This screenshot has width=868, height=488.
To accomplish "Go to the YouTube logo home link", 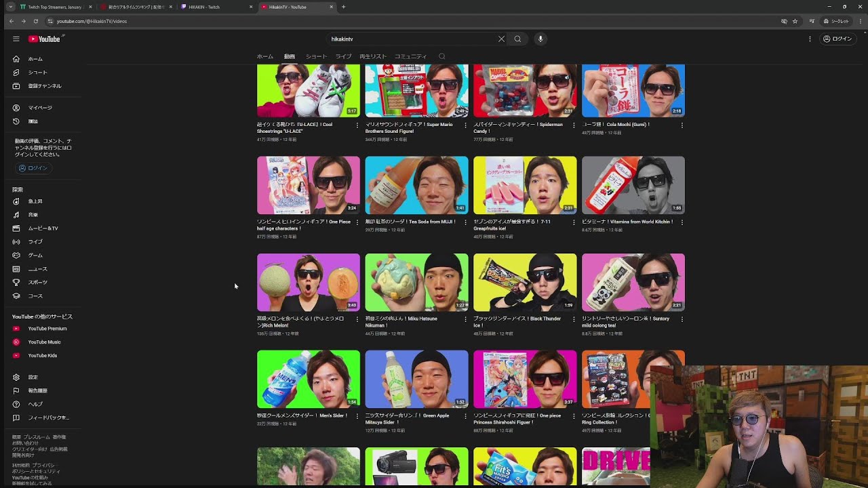I will [x=45, y=39].
